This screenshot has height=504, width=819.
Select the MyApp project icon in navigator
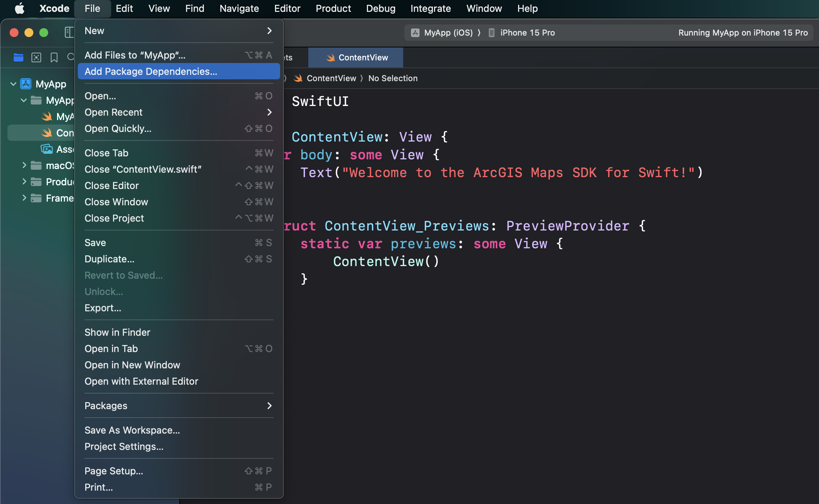(26, 84)
